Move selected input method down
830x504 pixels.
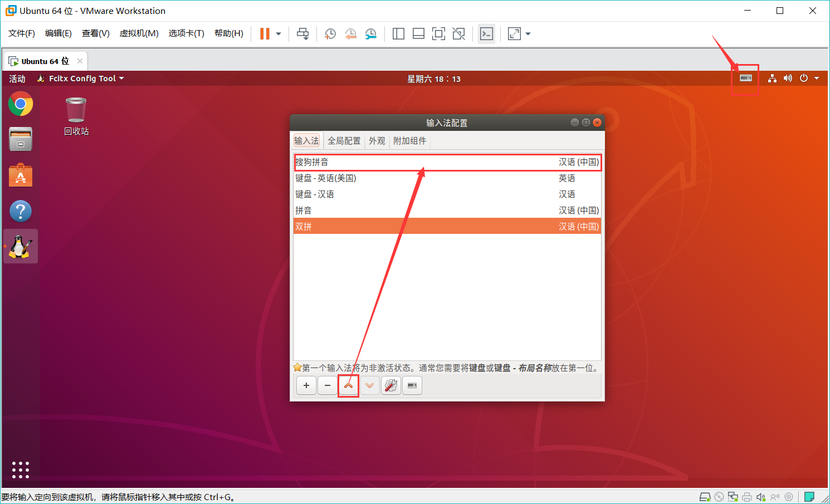370,385
